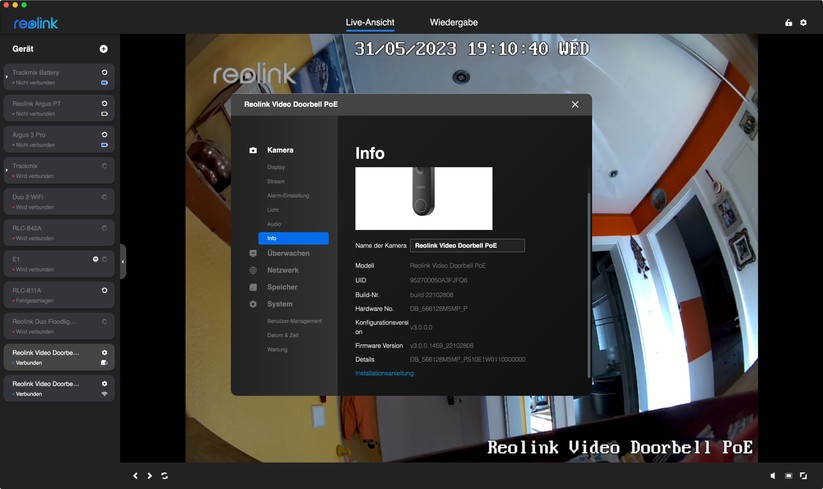The image size is (823, 489).
Task: Expand the Netzwerk section
Action: (x=282, y=270)
